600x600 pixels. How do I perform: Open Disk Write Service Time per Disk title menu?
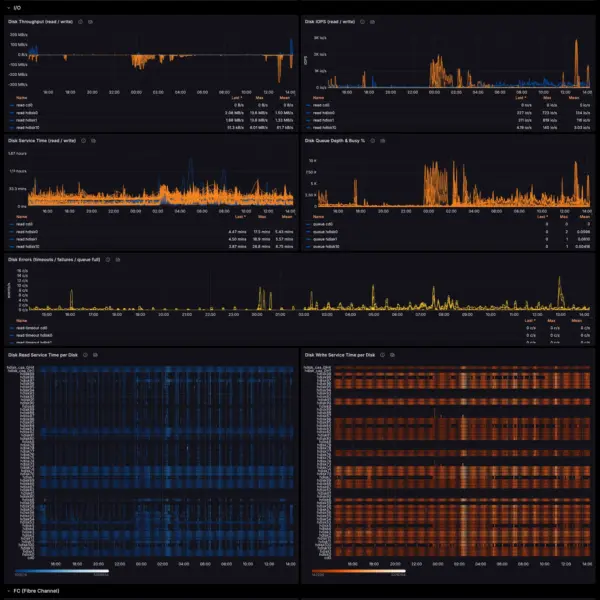point(340,355)
